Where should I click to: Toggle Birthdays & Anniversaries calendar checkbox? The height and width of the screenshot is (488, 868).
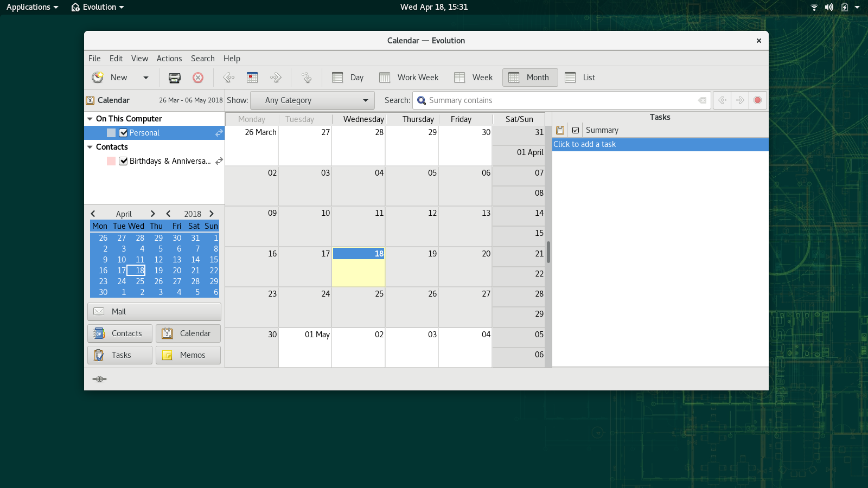tap(124, 161)
